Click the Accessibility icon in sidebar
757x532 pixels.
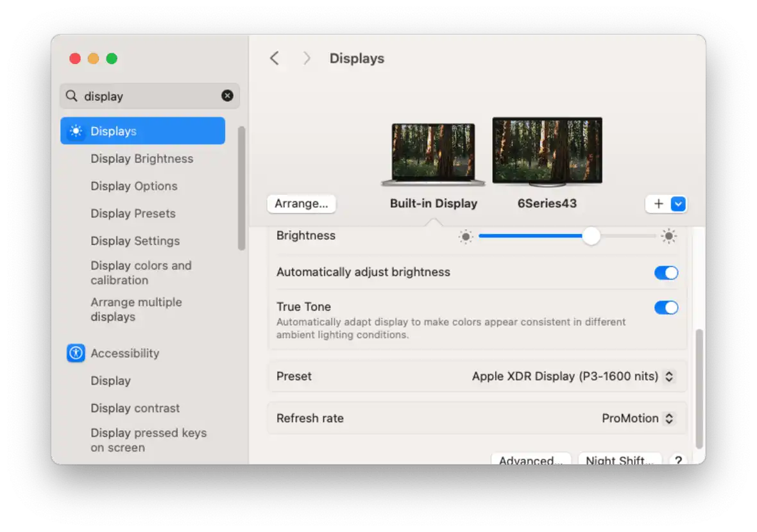[x=76, y=353]
